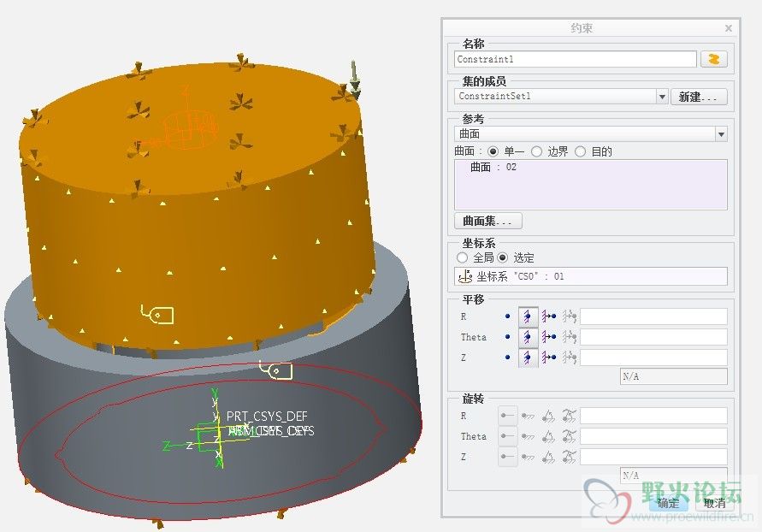The width and height of the screenshot is (762, 532).
Task: Set translation Theta to Fixed
Action: [x=529, y=337]
